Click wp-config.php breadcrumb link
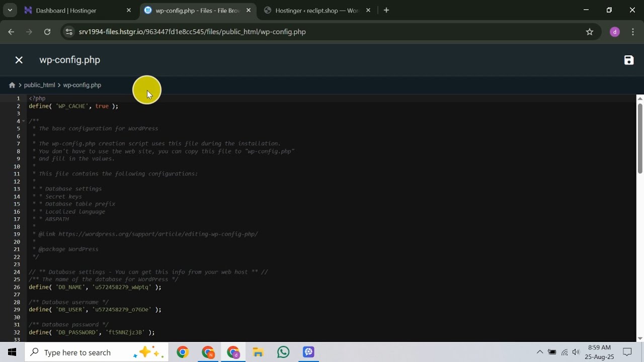The image size is (644, 362). (82, 85)
